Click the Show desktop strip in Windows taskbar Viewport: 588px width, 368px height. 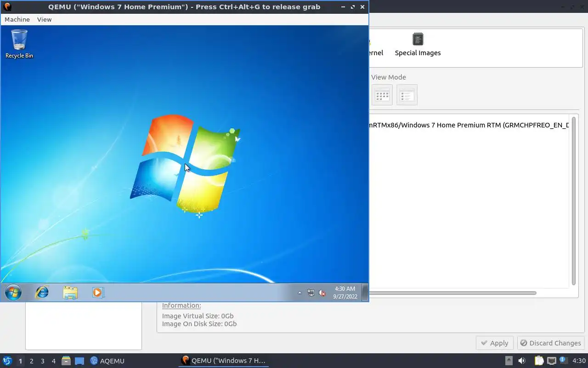(x=365, y=293)
